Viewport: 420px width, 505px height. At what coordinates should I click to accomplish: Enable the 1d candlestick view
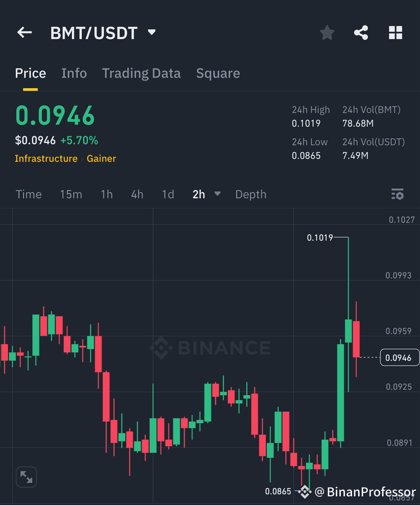click(168, 194)
